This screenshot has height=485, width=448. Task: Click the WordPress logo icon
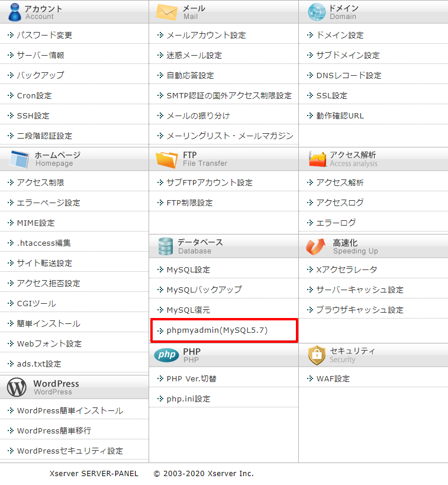tap(17, 387)
